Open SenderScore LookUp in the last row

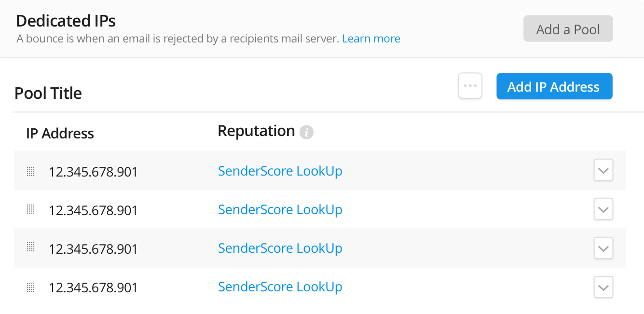pos(280,287)
